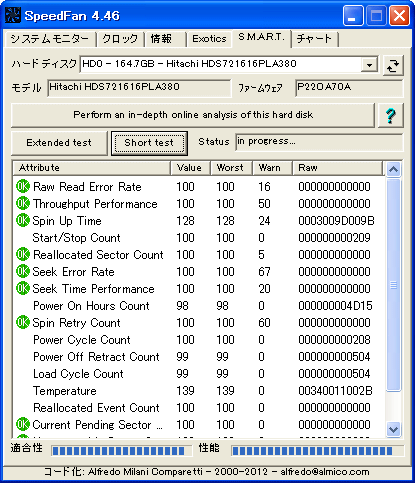
Task: Click the scroll up arrow of attribute list
Action: coord(393,170)
